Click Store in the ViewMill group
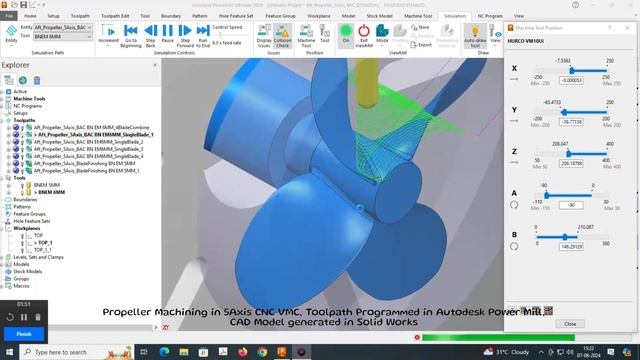640x360 pixels. click(420, 27)
